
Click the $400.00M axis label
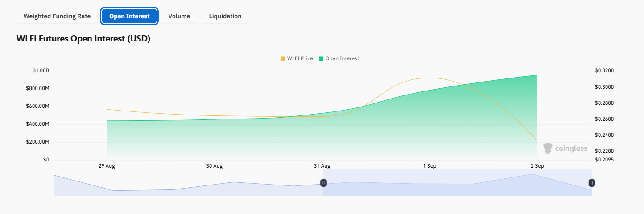pyautogui.click(x=38, y=124)
